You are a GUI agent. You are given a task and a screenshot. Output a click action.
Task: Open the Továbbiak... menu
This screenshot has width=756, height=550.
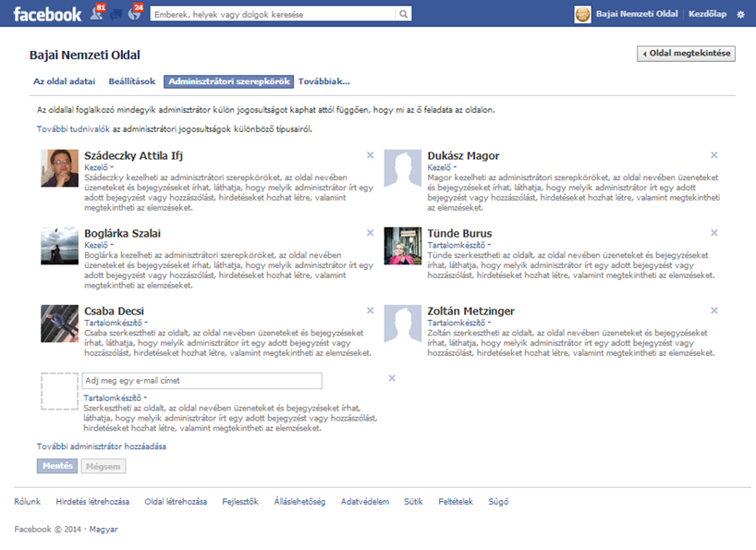[324, 81]
